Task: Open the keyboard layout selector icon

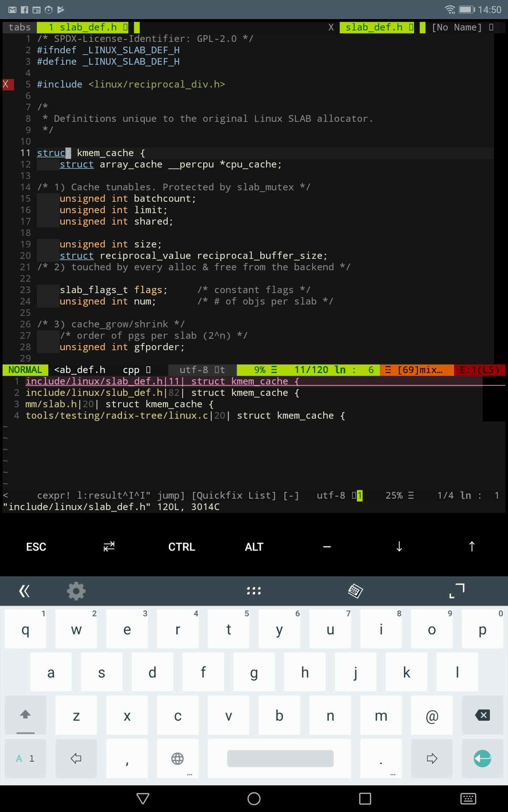Action: tap(355, 591)
